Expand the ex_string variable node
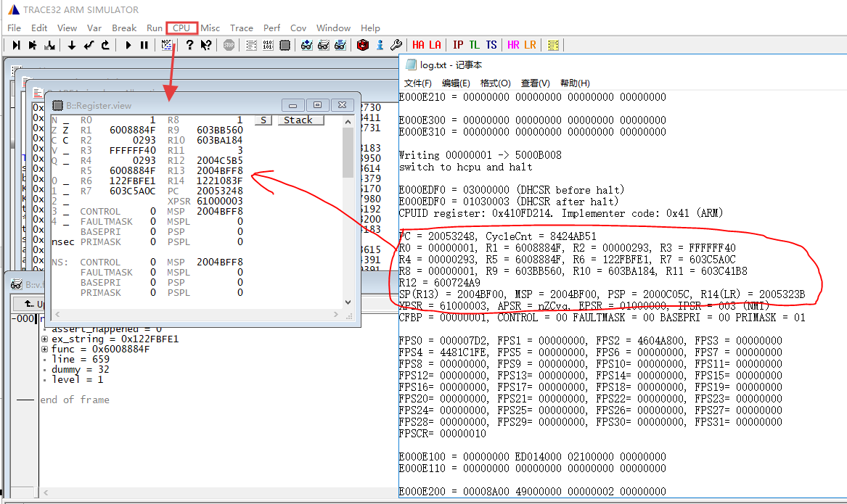Image resolution: width=847 pixels, height=504 pixels. (x=45, y=339)
